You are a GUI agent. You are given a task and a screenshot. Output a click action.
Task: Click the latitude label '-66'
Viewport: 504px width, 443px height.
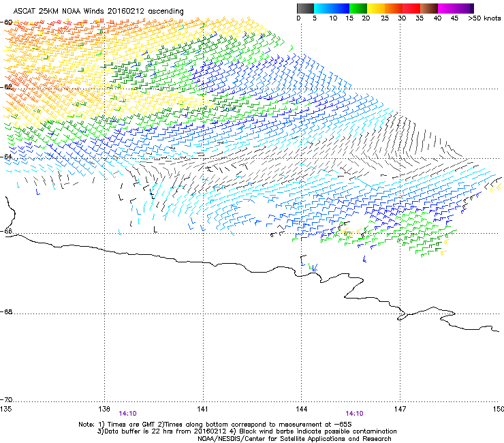click(x=6, y=231)
